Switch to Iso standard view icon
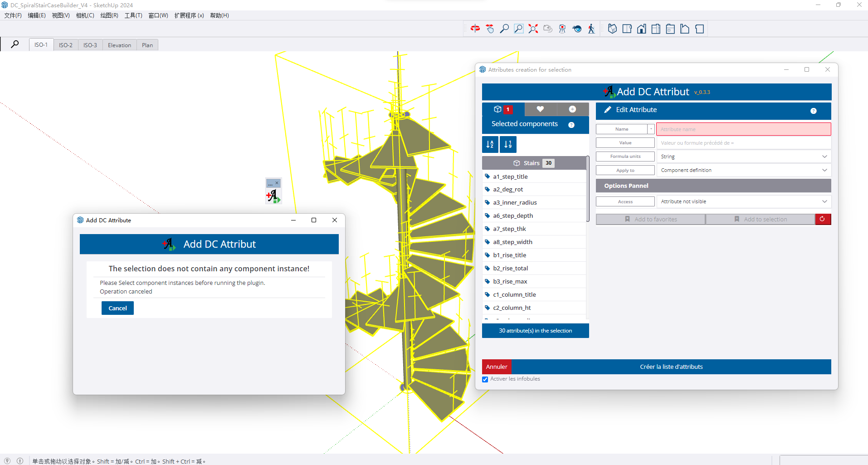The height and width of the screenshot is (465, 868). click(612, 29)
